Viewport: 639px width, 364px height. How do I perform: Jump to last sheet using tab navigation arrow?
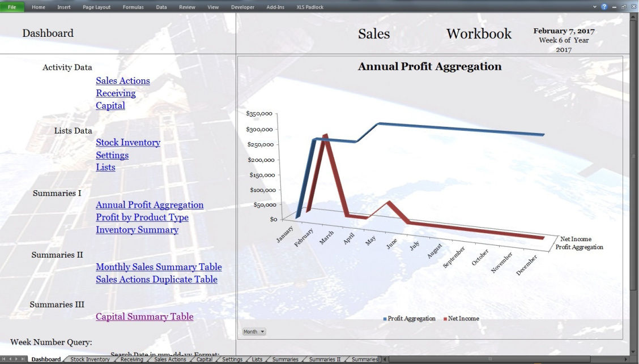[x=23, y=359]
